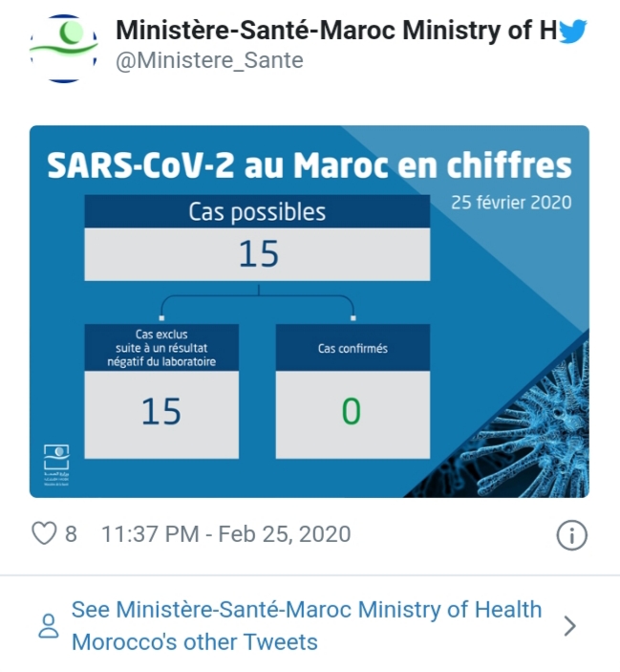Click the Ministry logo inside the infographic
The image size is (620, 672).
pyautogui.click(x=56, y=465)
